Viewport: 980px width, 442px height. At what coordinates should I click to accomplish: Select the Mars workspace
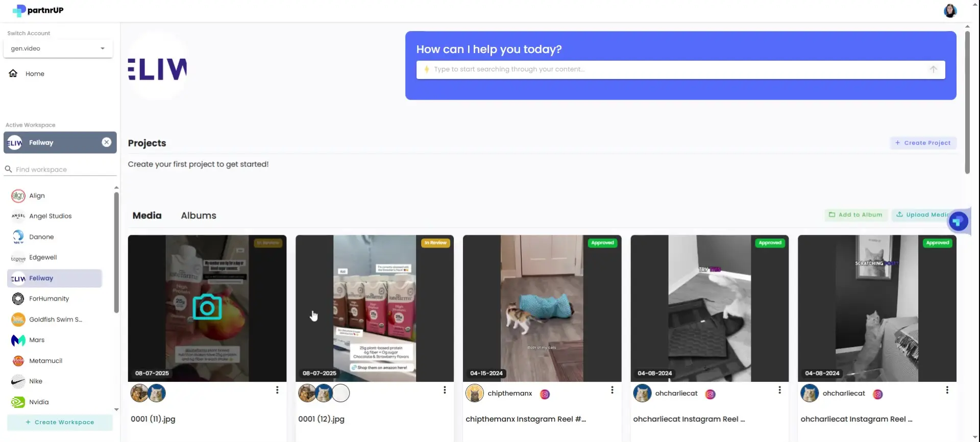(55, 340)
